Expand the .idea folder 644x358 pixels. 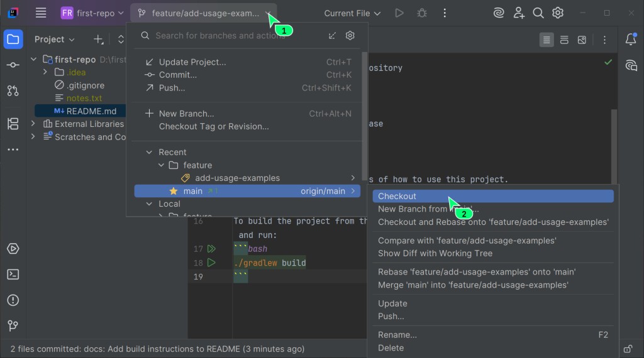tap(45, 72)
